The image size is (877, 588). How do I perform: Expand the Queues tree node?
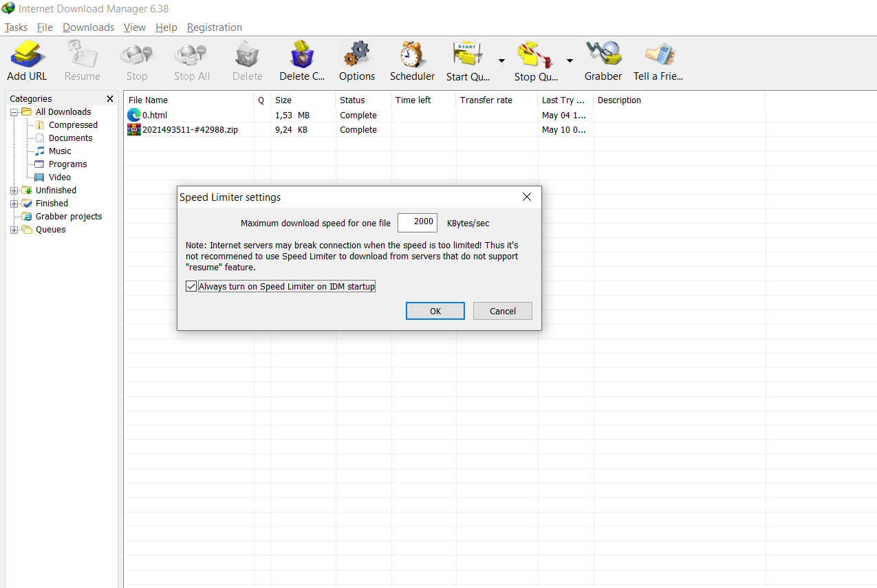click(14, 230)
